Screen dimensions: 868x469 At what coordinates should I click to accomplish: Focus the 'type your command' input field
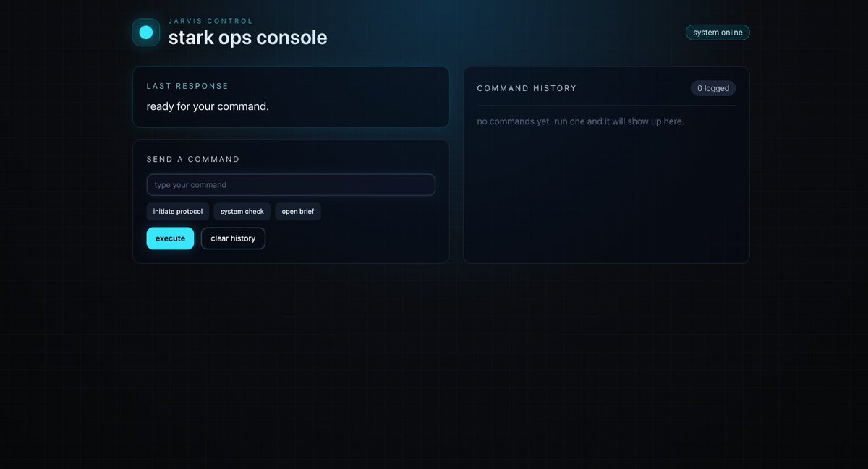pos(291,185)
